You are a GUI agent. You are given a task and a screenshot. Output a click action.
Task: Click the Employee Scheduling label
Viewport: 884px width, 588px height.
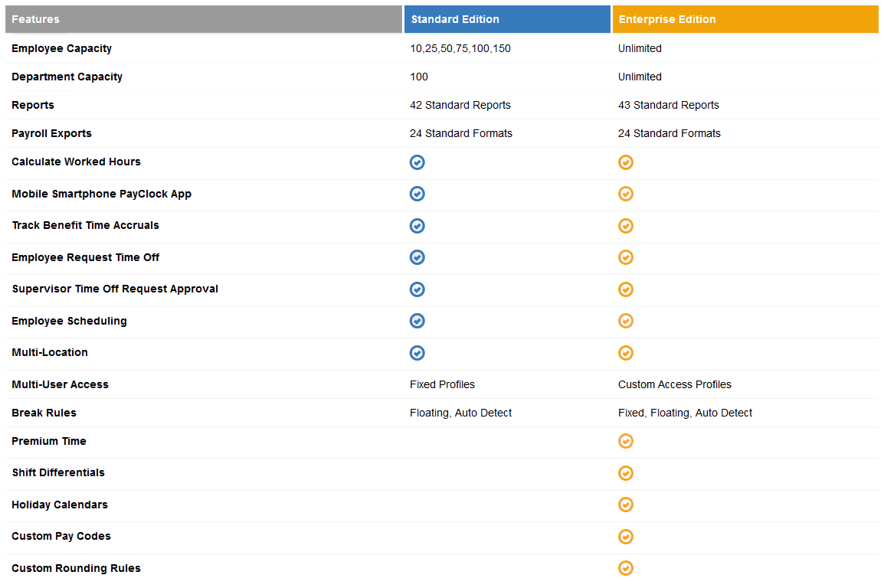(69, 321)
